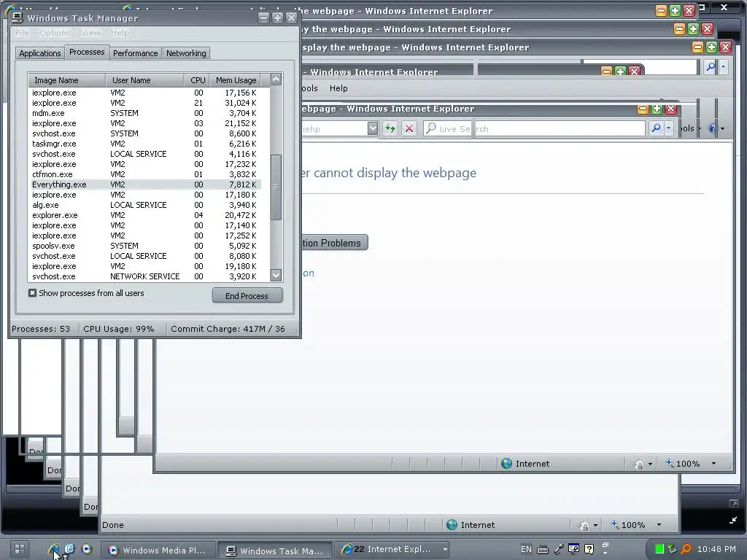Switch to Windows Task Manager taskbar button
The image size is (747, 560).
point(276,551)
